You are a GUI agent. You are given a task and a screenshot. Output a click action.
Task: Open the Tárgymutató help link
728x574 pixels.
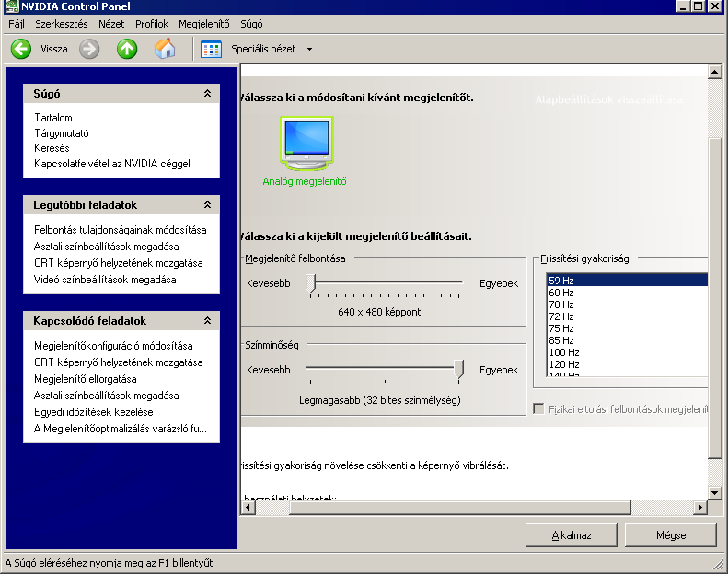tap(62, 133)
